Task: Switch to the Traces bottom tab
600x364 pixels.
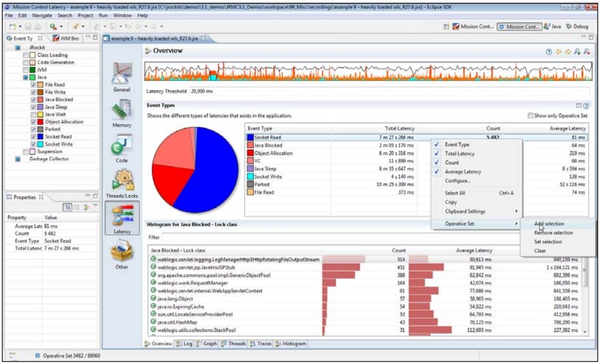Action: tap(260, 344)
